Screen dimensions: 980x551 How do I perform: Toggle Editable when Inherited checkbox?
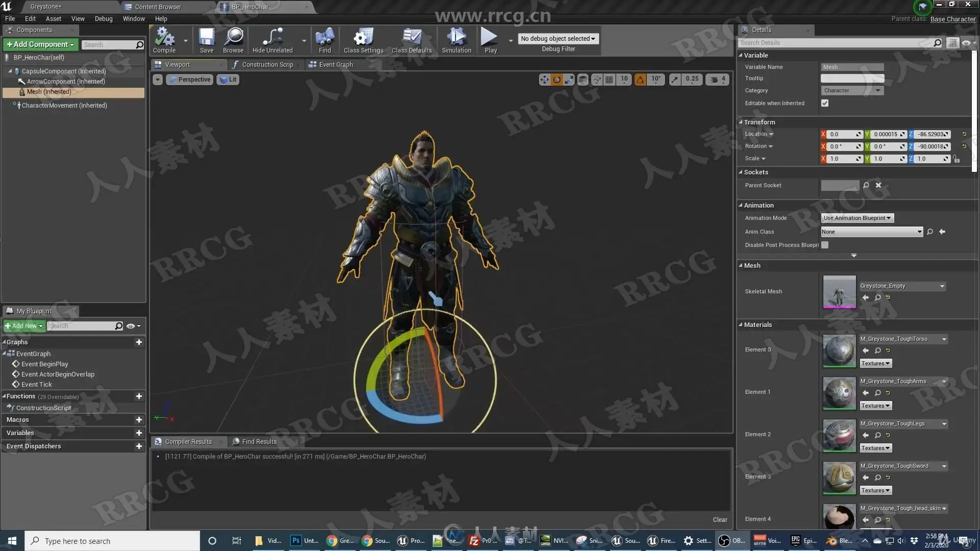pyautogui.click(x=825, y=103)
